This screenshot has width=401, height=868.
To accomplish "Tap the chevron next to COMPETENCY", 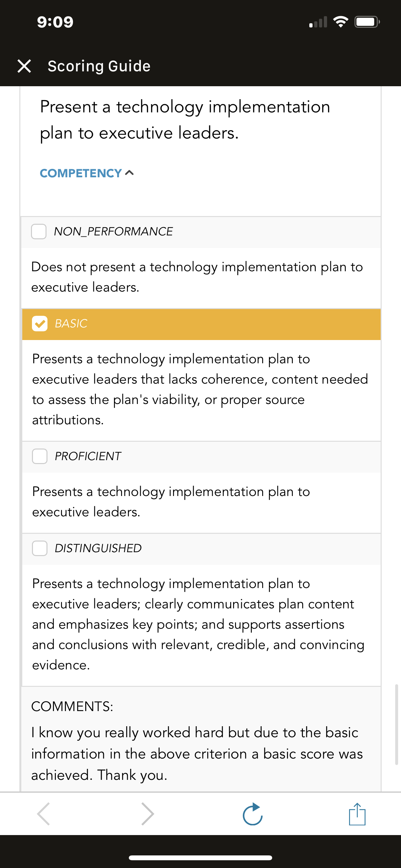I will click(x=129, y=173).
